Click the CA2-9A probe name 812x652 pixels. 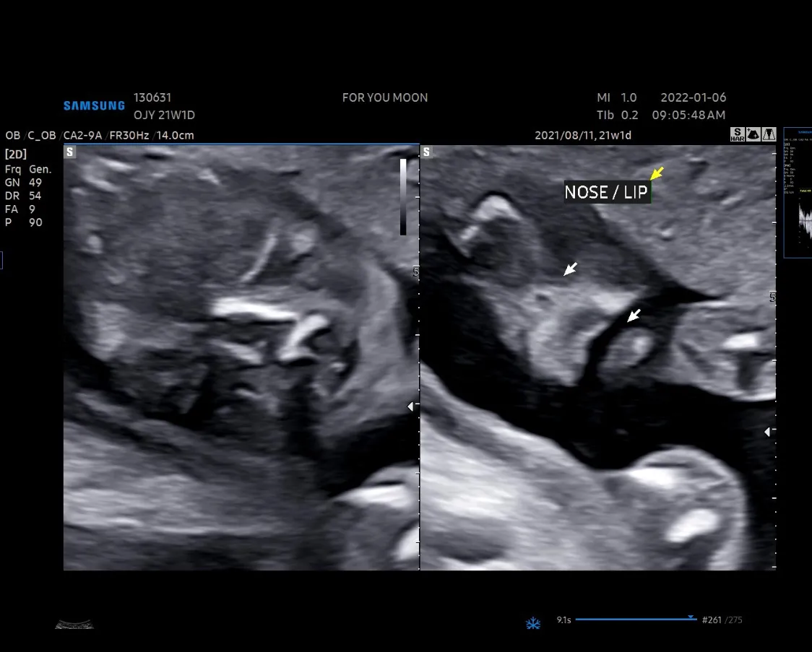pyautogui.click(x=82, y=136)
